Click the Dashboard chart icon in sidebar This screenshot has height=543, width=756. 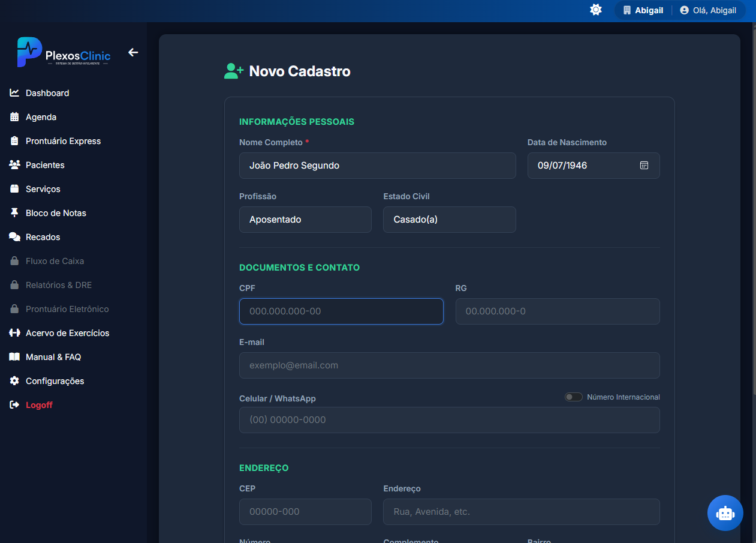point(14,93)
